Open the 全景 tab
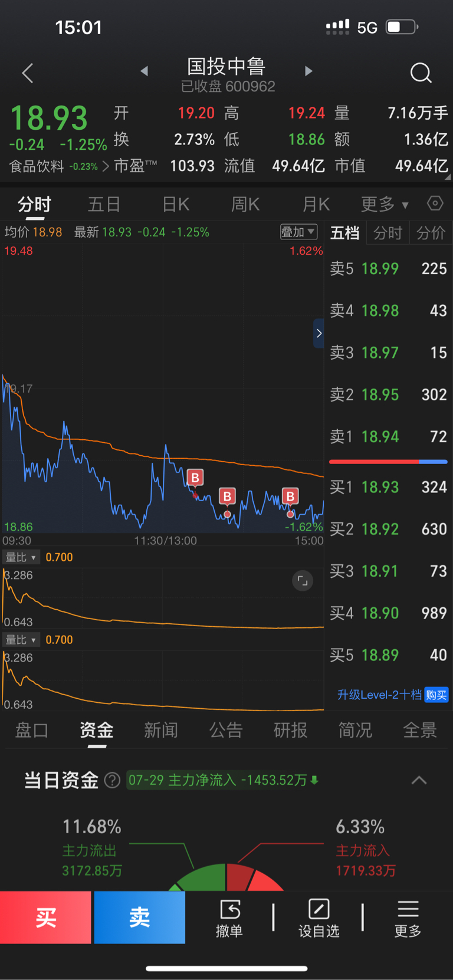Image resolution: width=453 pixels, height=980 pixels. coord(420,731)
